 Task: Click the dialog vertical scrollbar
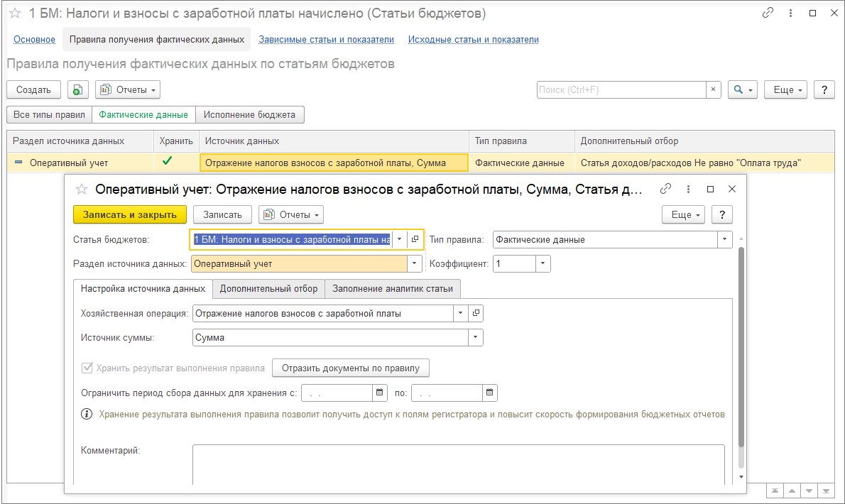tap(741, 347)
